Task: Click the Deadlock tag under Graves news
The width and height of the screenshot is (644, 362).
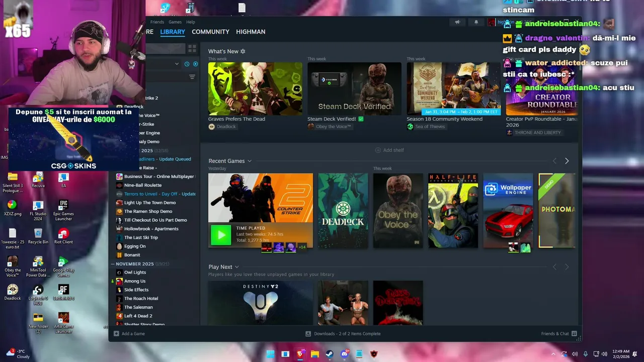Action: 222,127
